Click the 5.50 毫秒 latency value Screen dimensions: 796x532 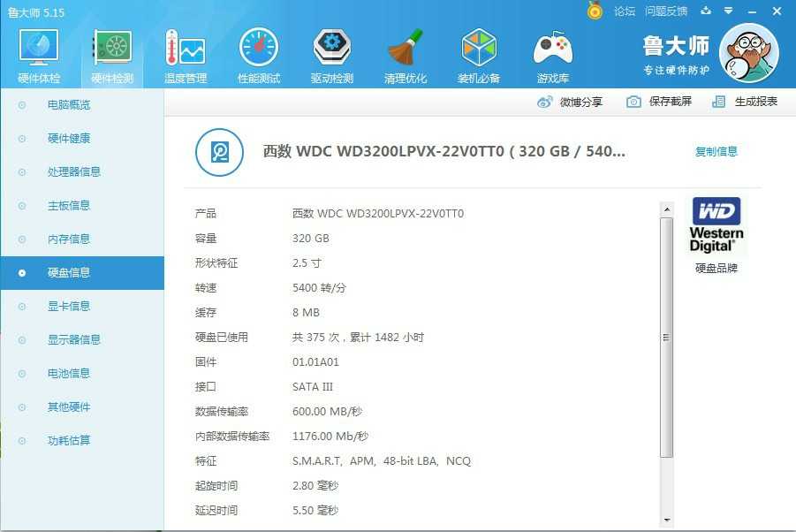click(x=315, y=511)
